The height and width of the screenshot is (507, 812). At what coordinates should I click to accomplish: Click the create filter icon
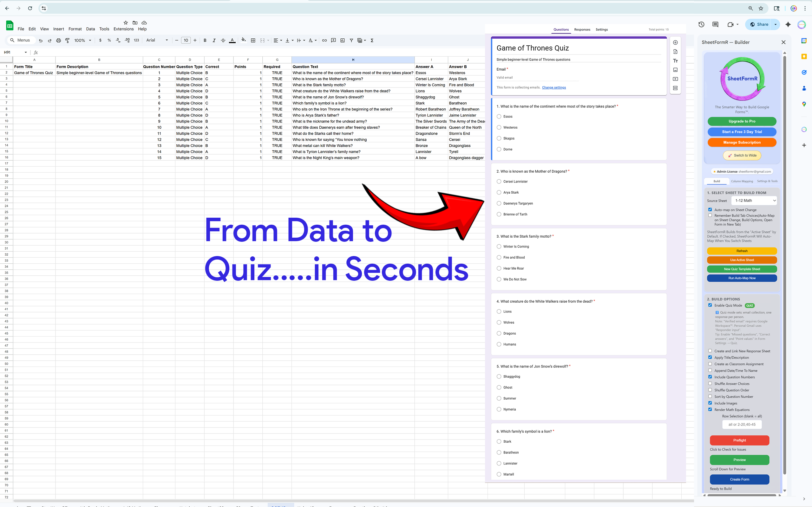pos(351,40)
